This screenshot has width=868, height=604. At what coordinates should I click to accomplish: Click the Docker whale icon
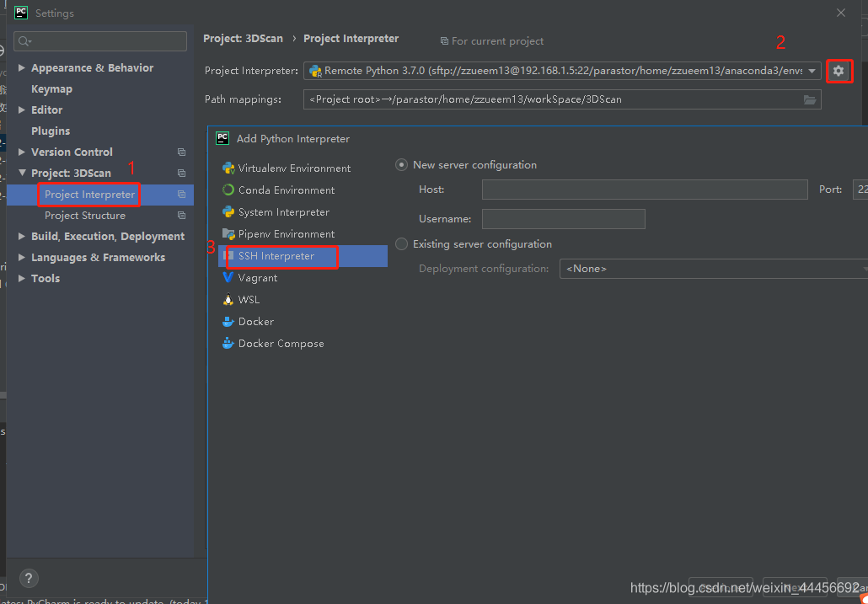(228, 321)
